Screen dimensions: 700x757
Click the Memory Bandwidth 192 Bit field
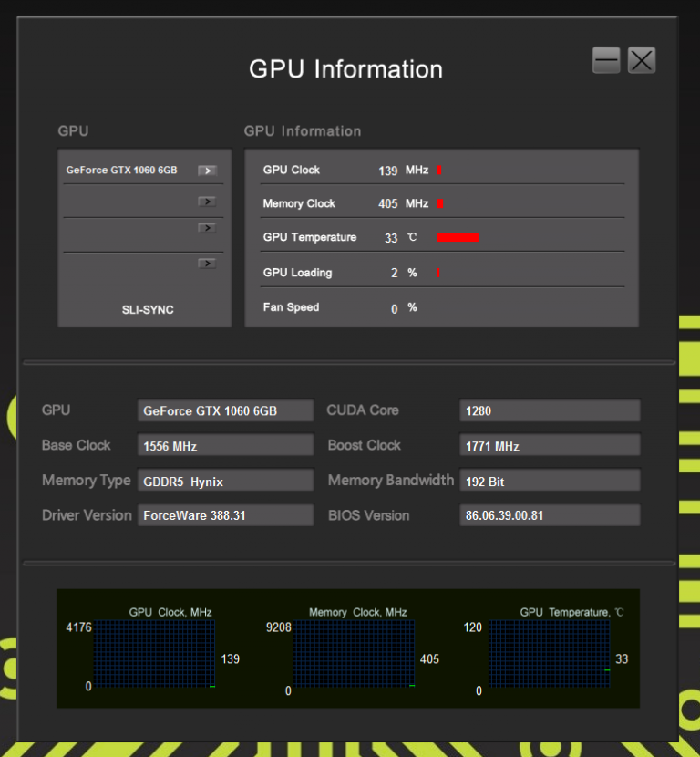pos(550,482)
